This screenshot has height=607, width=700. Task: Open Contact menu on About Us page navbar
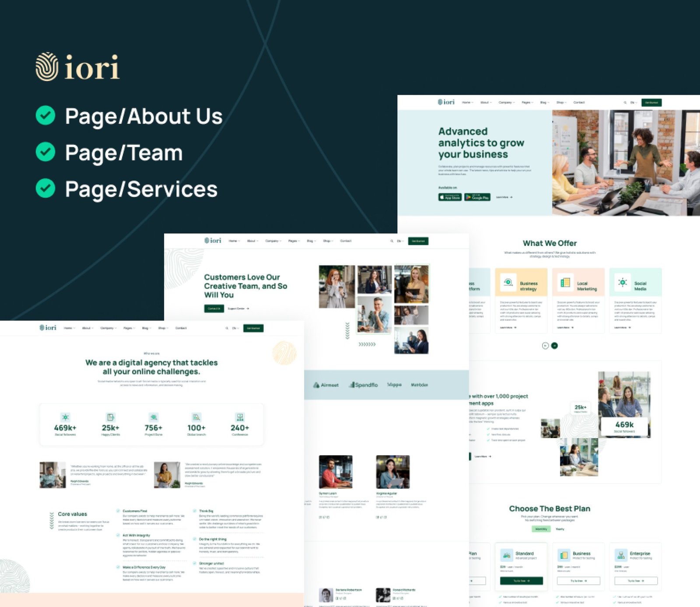(181, 328)
